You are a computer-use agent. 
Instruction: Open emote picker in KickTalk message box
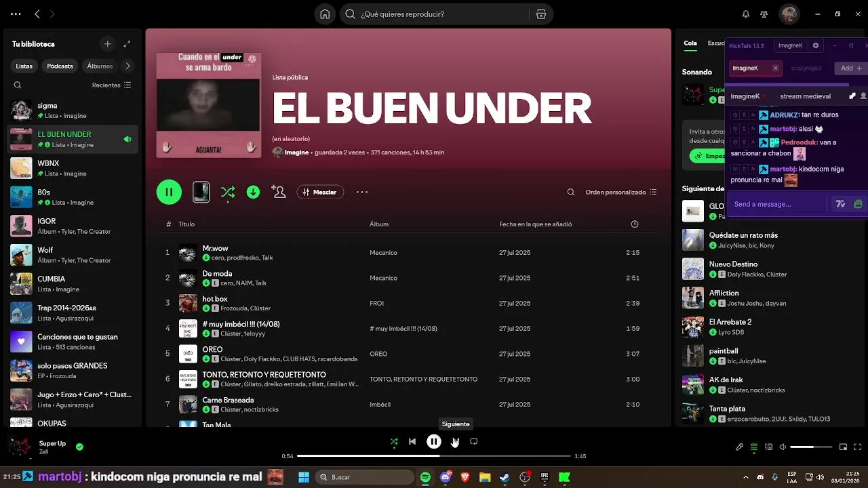pos(858,204)
